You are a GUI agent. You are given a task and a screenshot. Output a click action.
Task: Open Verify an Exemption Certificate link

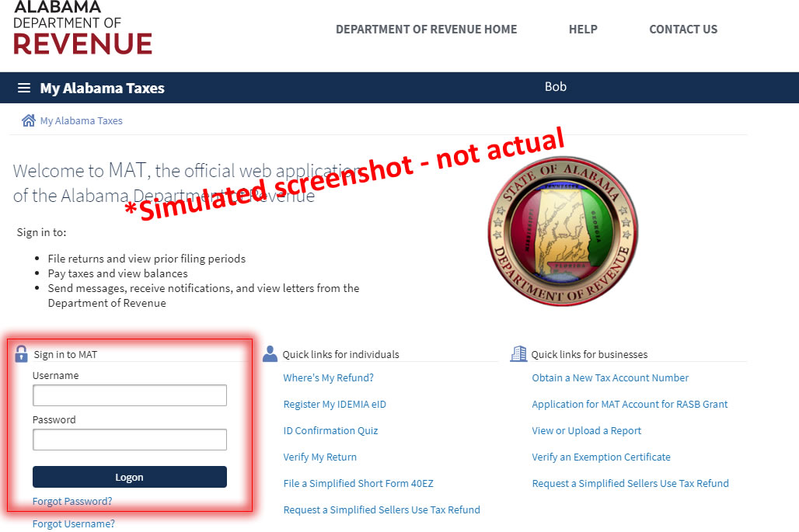point(601,457)
